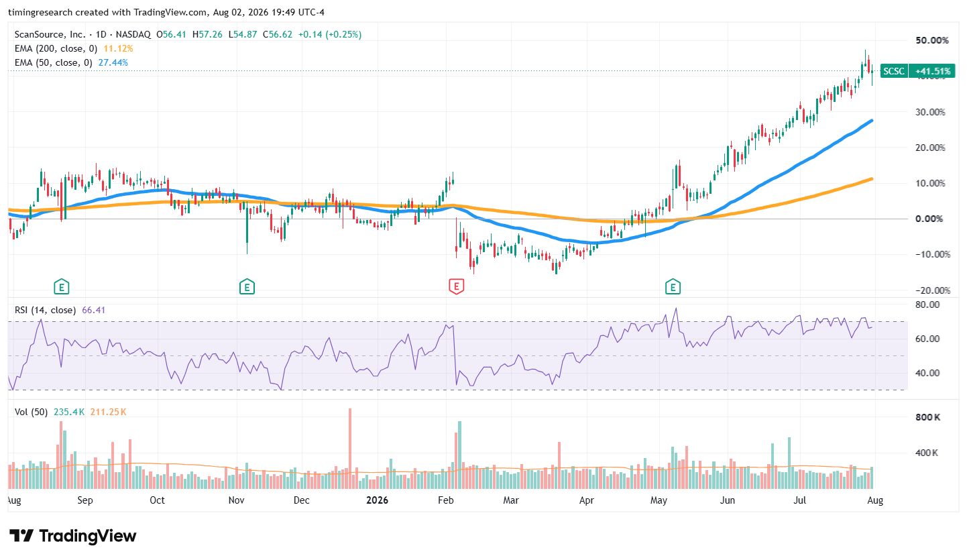Click the 50.00% price axis label

(x=932, y=40)
